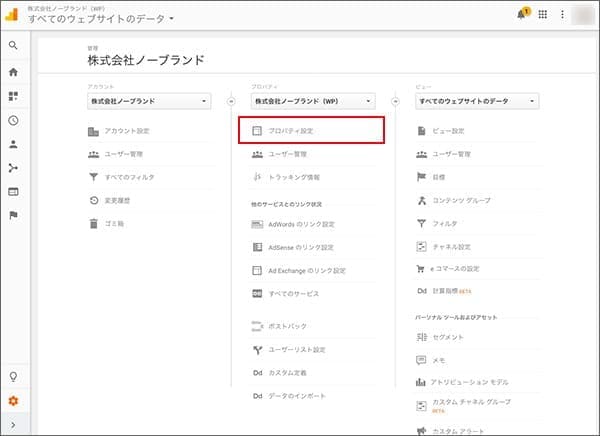Open the プロパティ dropdown 株式会社ノーブランド (WP)
Image resolution: width=600 pixels, height=436 pixels.
(313, 101)
